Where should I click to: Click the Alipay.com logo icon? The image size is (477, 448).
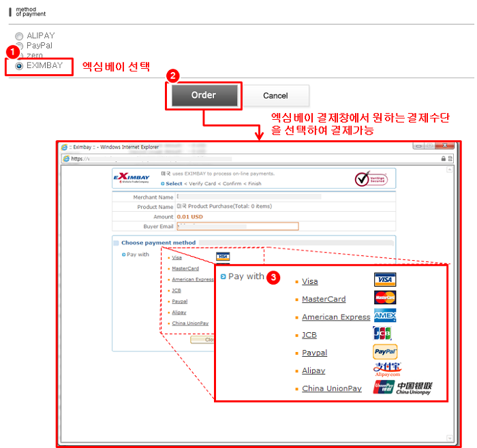[387, 369]
